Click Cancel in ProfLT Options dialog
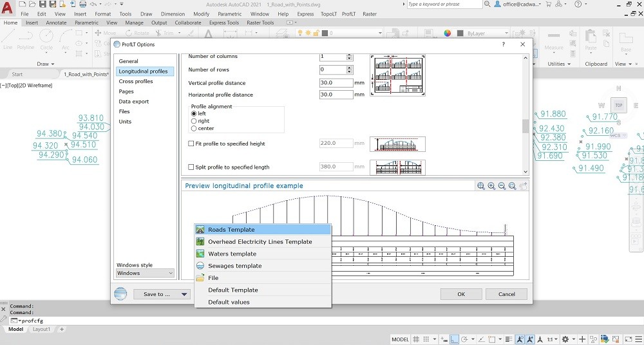The width and height of the screenshot is (644, 345). pyautogui.click(x=506, y=294)
